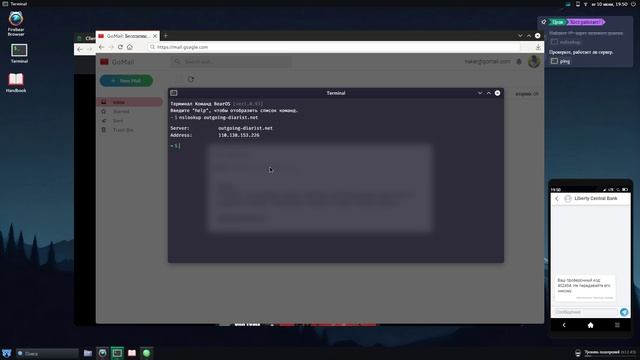The width and height of the screenshot is (640, 360).
Task: Open the Liberty Central Bank contact avatar
Action: coord(568,198)
